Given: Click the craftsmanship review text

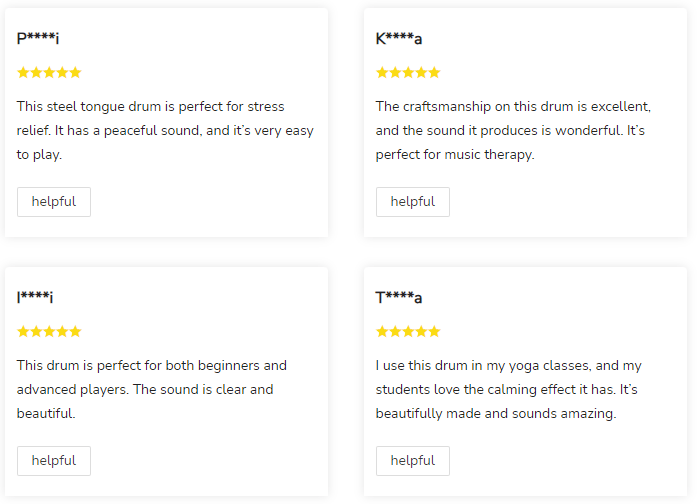Looking at the screenshot, I should pyautogui.click(x=513, y=131).
